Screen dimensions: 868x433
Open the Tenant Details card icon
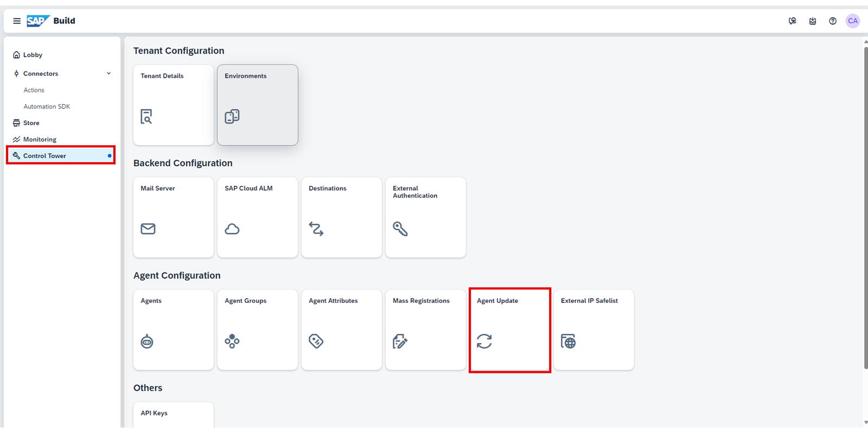point(146,117)
